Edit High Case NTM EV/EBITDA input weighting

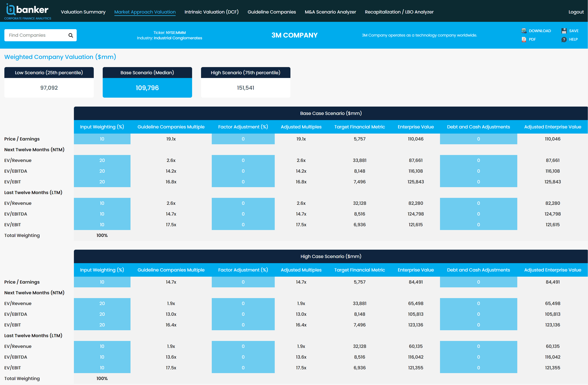coord(102,314)
